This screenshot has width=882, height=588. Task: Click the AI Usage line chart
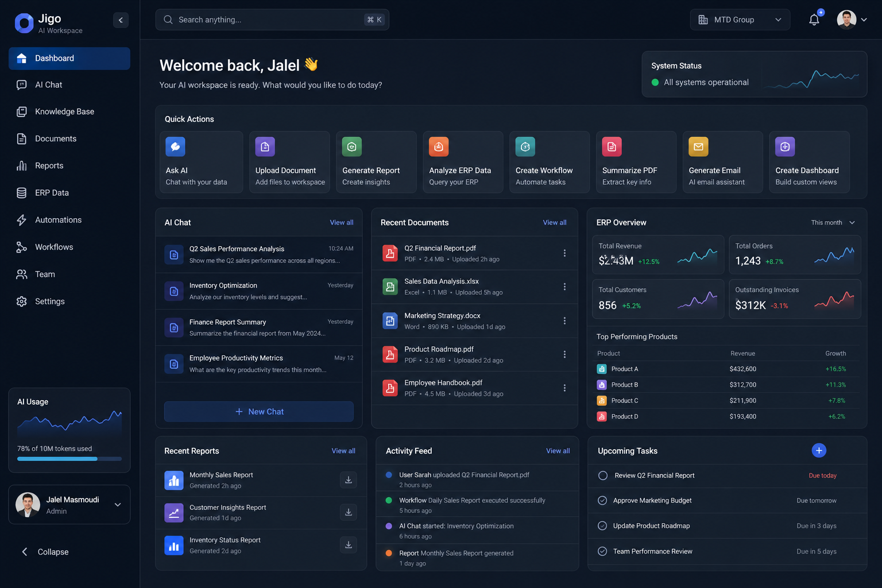coord(69,424)
